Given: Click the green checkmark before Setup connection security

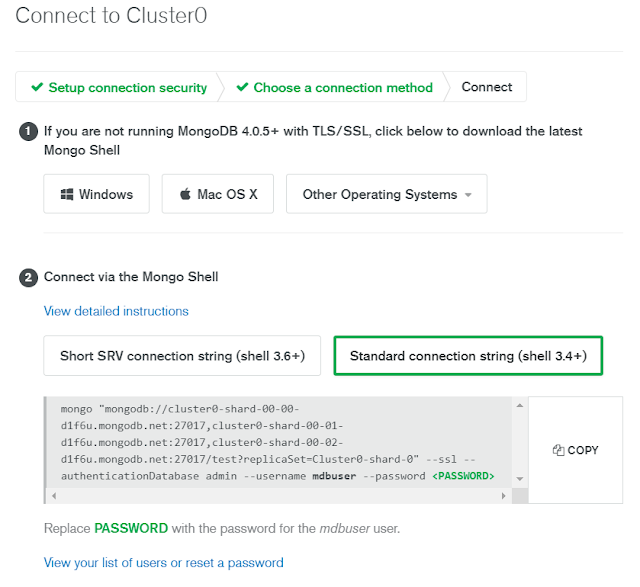Looking at the screenshot, I should 37,88.
